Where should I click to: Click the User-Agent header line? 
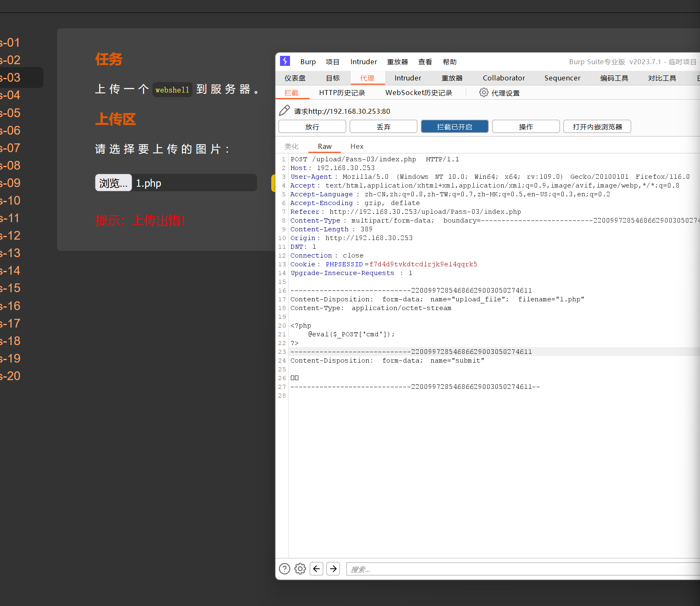click(x=490, y=177)
